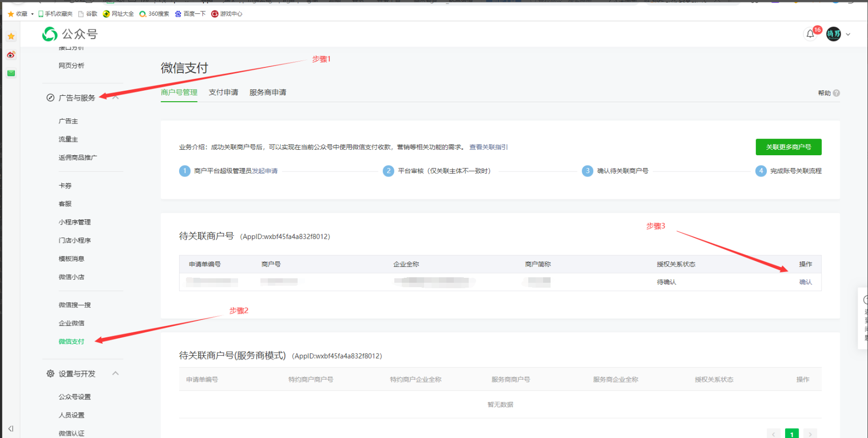868x438 pixels.
Task: Switch to the 支付申请 tab
Action: click(223, 92)
